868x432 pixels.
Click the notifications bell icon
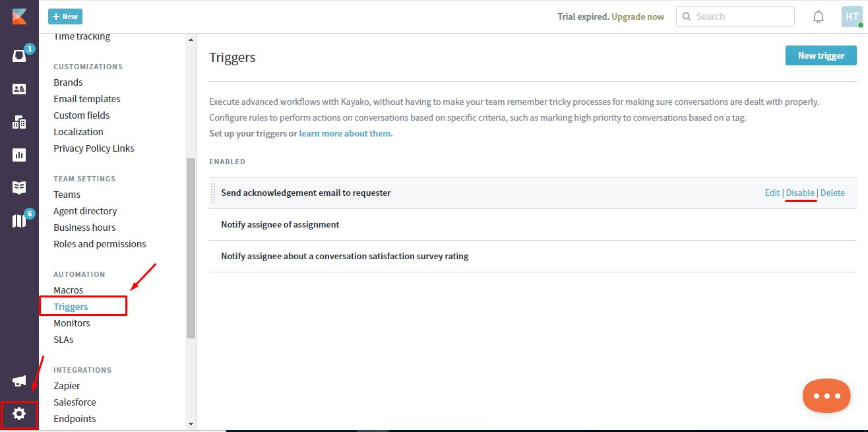[819, 16]
